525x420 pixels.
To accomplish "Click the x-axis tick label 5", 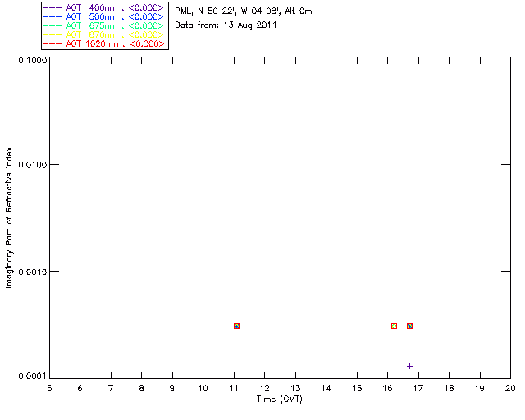I will 49,388.
